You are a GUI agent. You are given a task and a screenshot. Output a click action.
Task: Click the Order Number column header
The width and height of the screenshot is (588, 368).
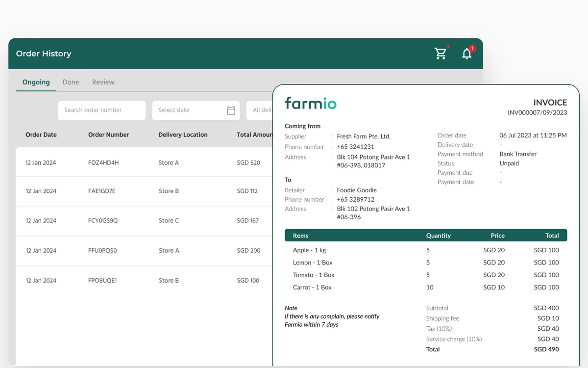[109, 134]
